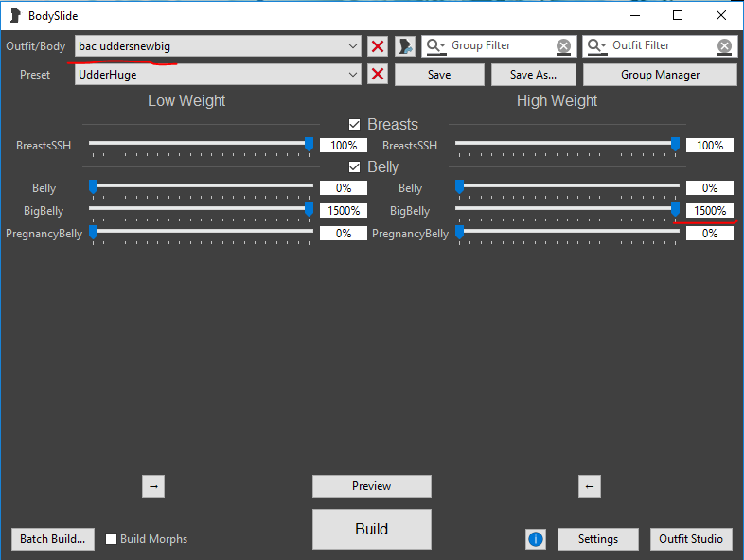Click the Low Weight BreastsSSH slider handle

[309, 144]
